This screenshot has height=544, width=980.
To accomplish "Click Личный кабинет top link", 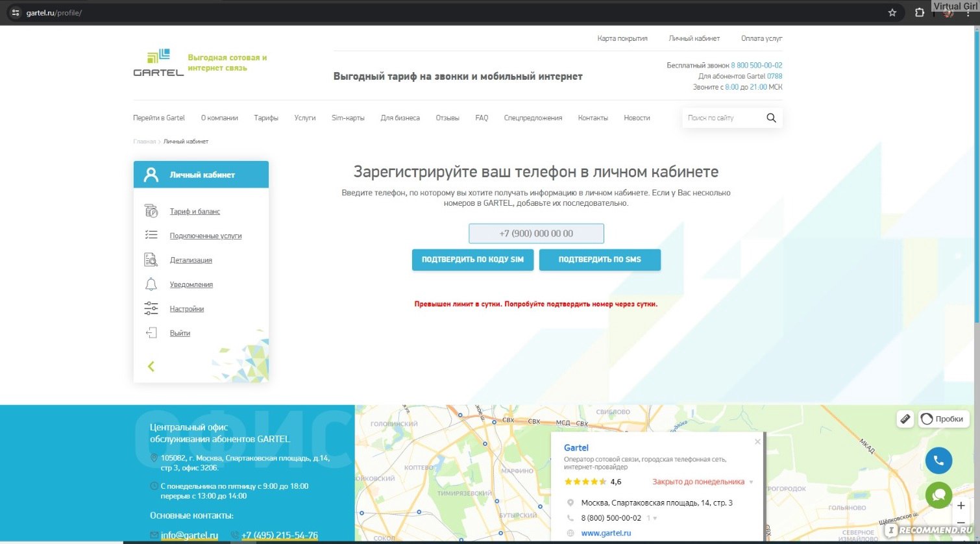I will coord(694,38).
